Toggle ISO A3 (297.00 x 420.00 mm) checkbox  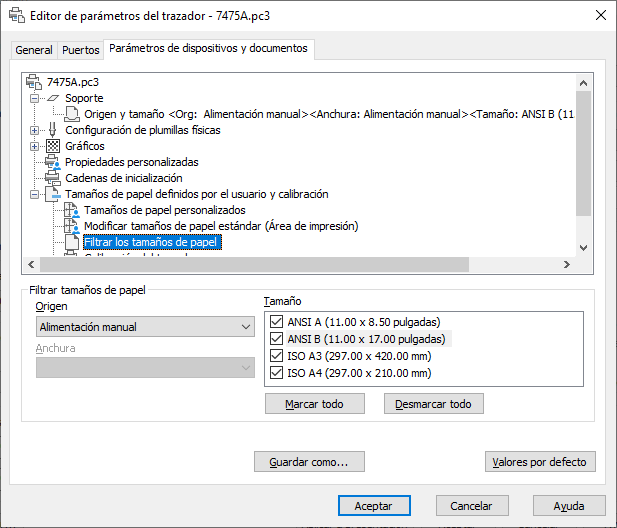[x=277, y=356]
